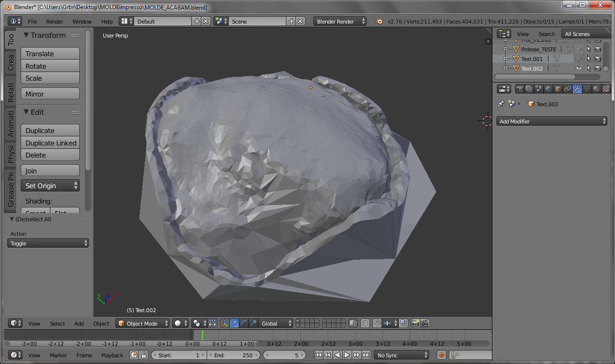Jump to the start frame

[x=318, y=355]
